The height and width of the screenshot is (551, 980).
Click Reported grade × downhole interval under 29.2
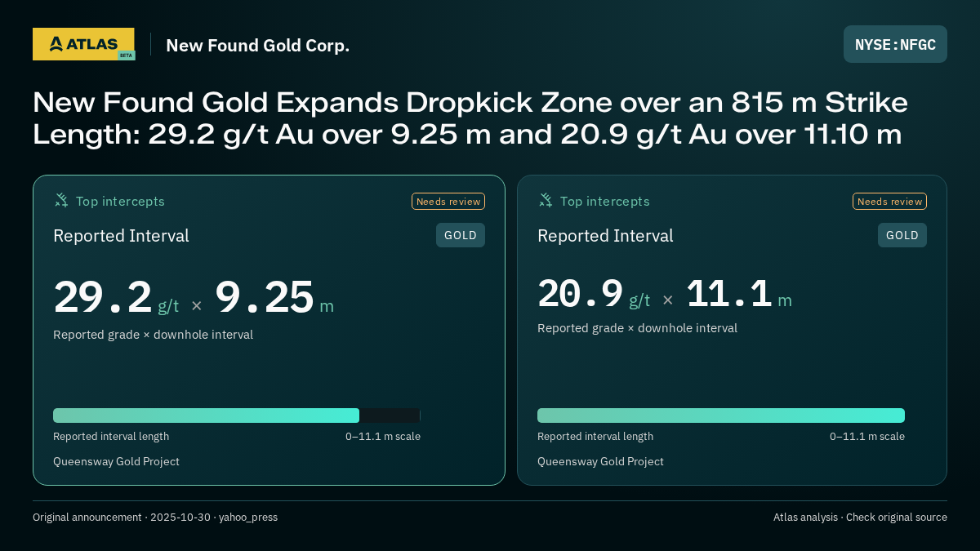pyautogui.click(x=153, y=335)
